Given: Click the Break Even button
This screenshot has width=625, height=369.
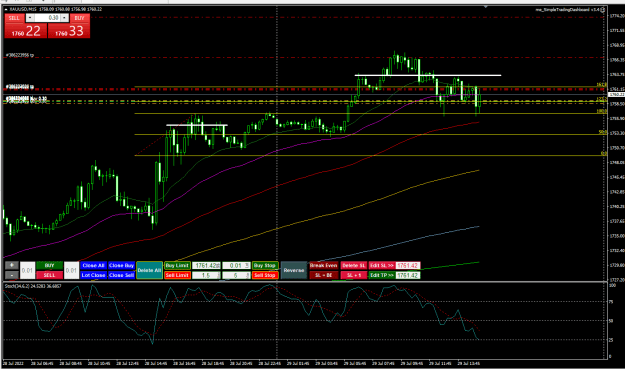Looking at the screenshot, I should point(324,265).
